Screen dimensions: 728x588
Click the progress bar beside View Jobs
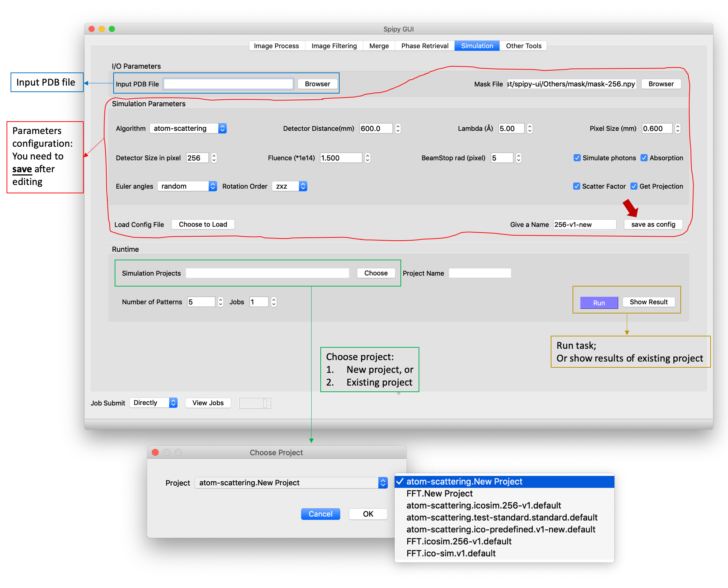pos(255,403)
